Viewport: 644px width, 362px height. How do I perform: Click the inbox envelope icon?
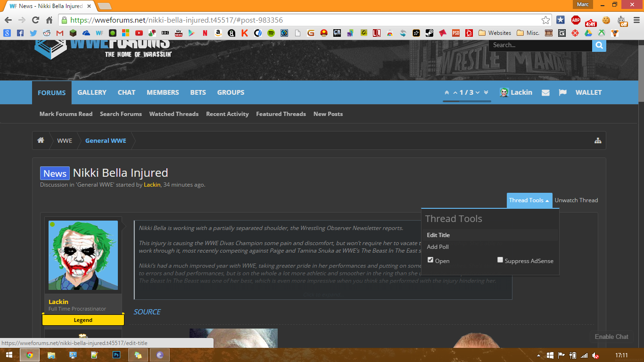coord(545,93)
